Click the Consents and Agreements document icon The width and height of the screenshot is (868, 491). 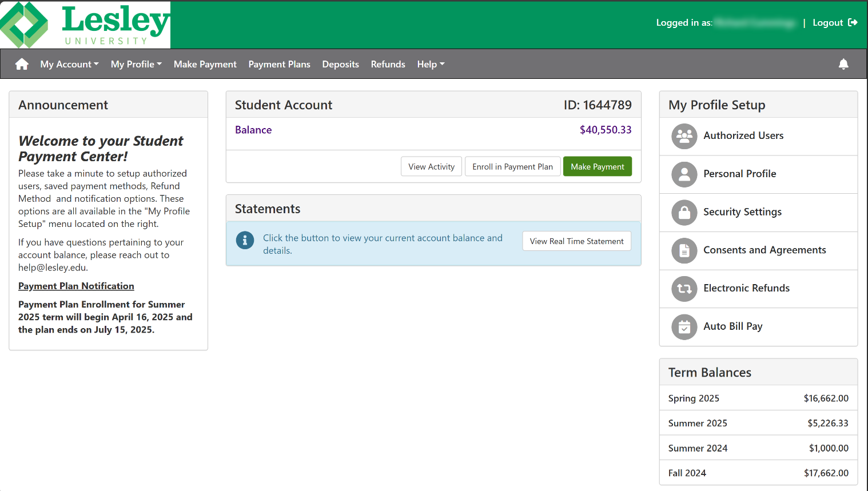684,250
